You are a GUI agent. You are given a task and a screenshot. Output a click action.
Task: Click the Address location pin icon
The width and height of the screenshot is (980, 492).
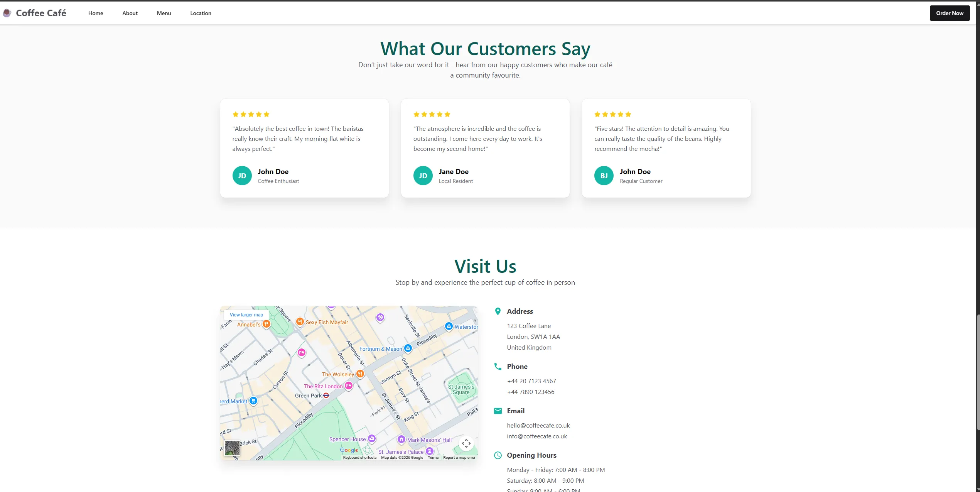tap(498, 311)
